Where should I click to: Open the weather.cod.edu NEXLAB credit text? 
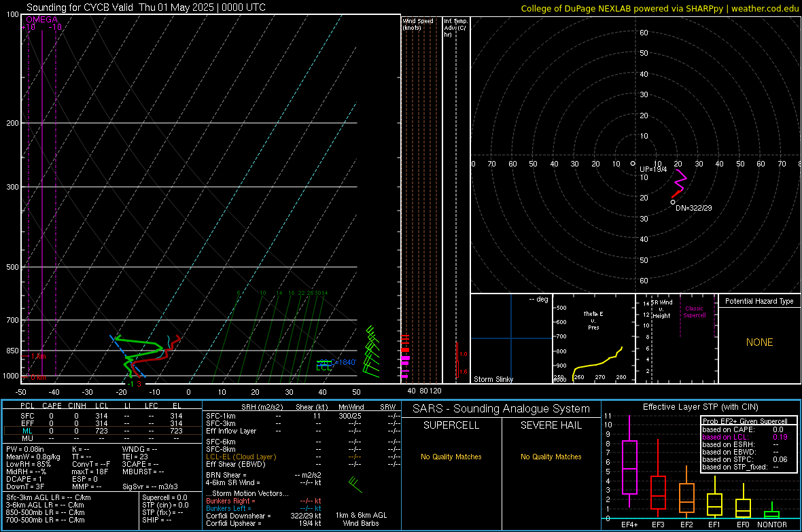659,8
